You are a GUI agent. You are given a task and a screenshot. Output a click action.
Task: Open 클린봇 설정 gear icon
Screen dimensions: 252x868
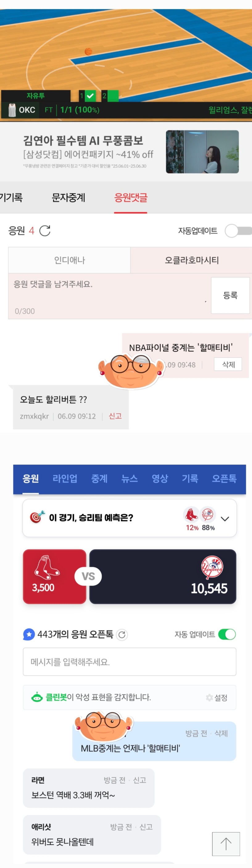(209, 698)
